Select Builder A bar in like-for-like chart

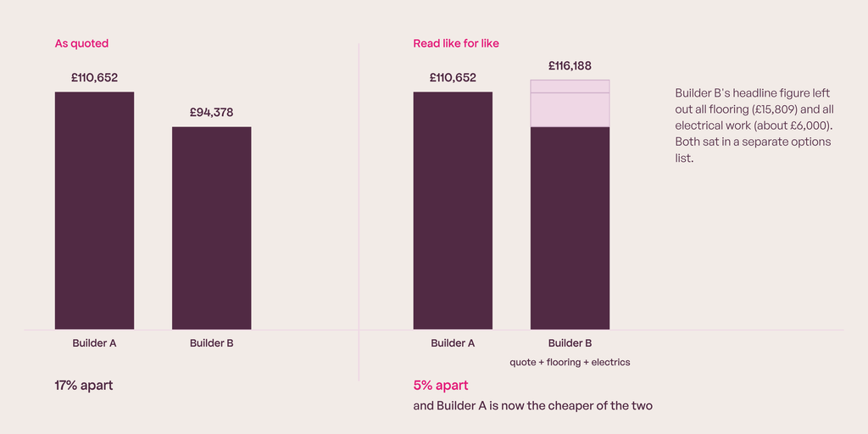click(x=453, y=211)
